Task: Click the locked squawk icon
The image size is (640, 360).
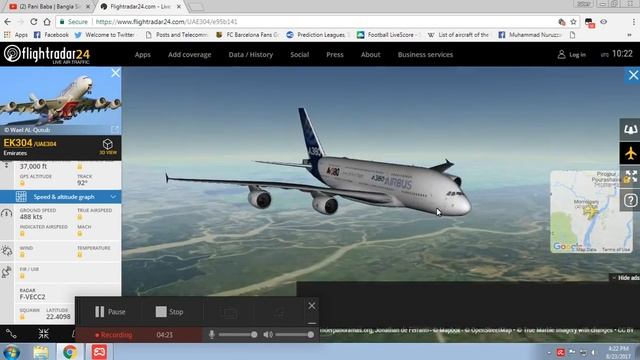Action: (22, 317)
